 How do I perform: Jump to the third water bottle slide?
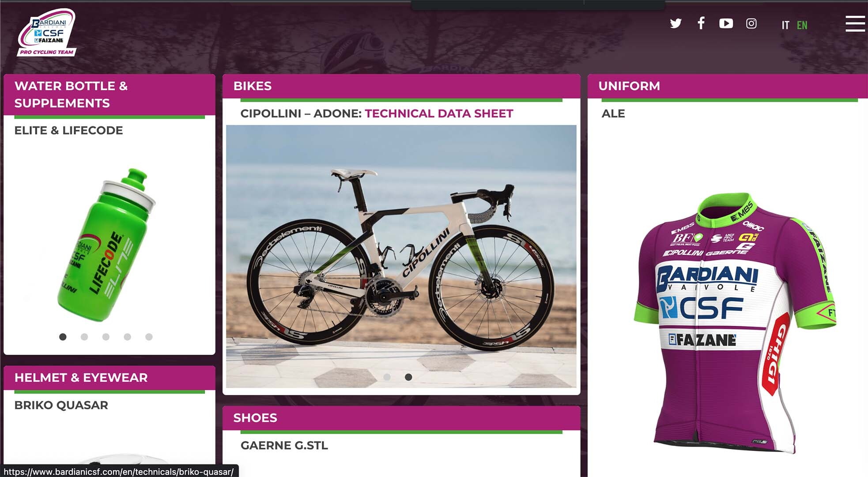tap(106, 337)
